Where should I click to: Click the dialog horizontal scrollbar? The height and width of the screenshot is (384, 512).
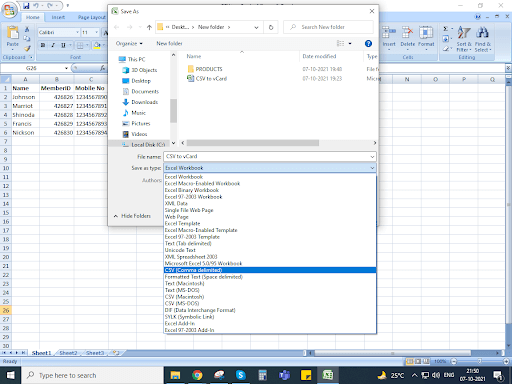[x=252, y=143]
